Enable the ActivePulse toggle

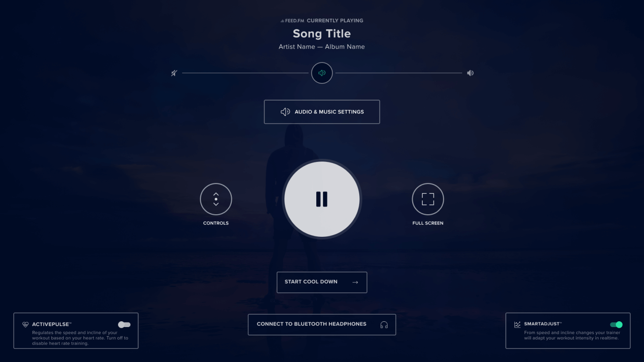[124, 325]
